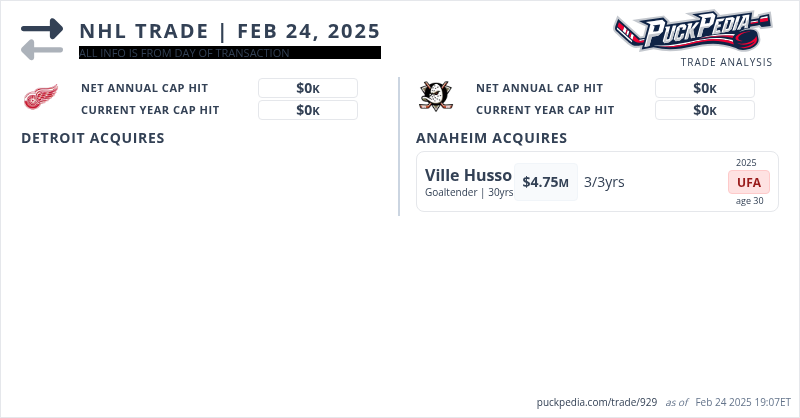
Task: Click the 2025 expiry year above UFA
Action: tap(746, 162)
